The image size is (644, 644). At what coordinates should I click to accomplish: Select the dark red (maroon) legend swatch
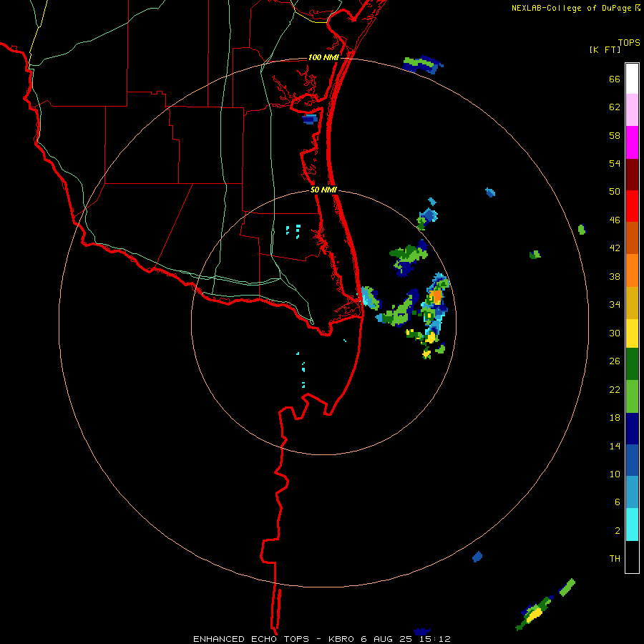(x=632, y=175)
